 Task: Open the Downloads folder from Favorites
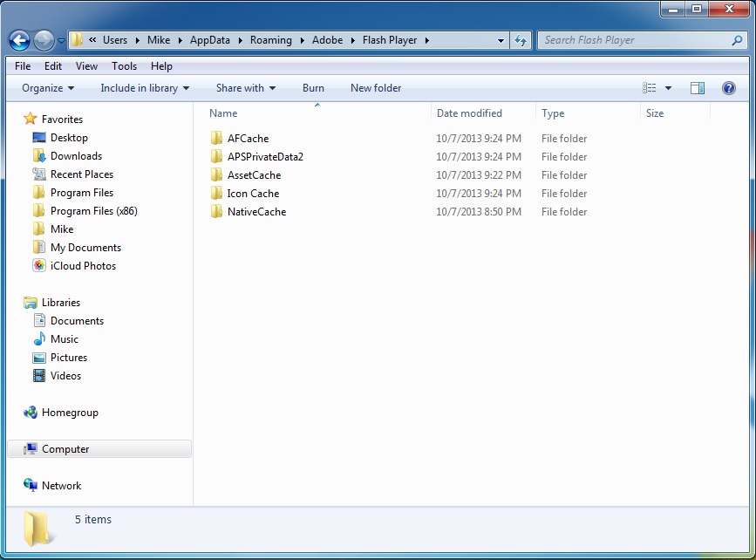point(73,155)
